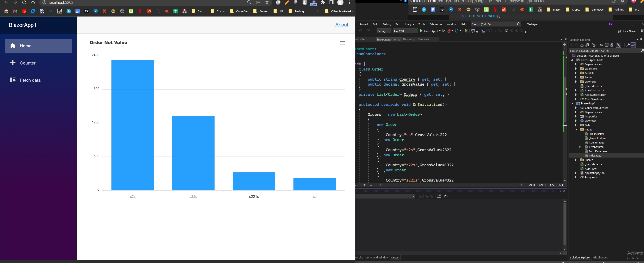Toggle Show All Files in Solution Explorer
Screen dimensions: 644x263
click(x=612, y=45)
